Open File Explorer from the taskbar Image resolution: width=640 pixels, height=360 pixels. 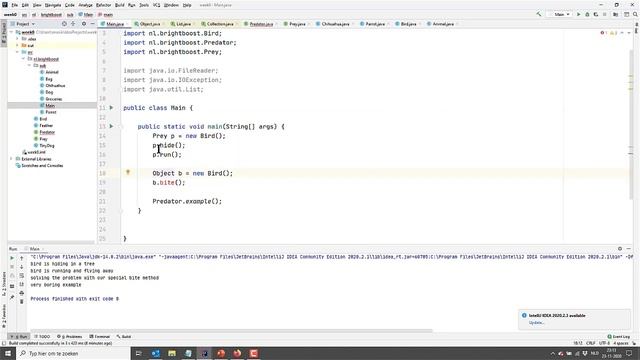tap(172, 353)
